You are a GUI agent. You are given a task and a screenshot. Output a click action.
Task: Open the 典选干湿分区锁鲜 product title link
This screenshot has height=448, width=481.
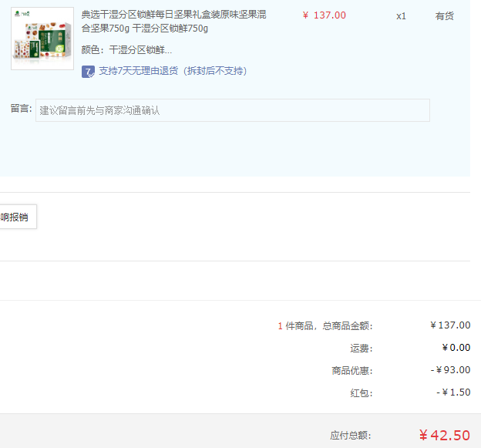coord(173,22)
